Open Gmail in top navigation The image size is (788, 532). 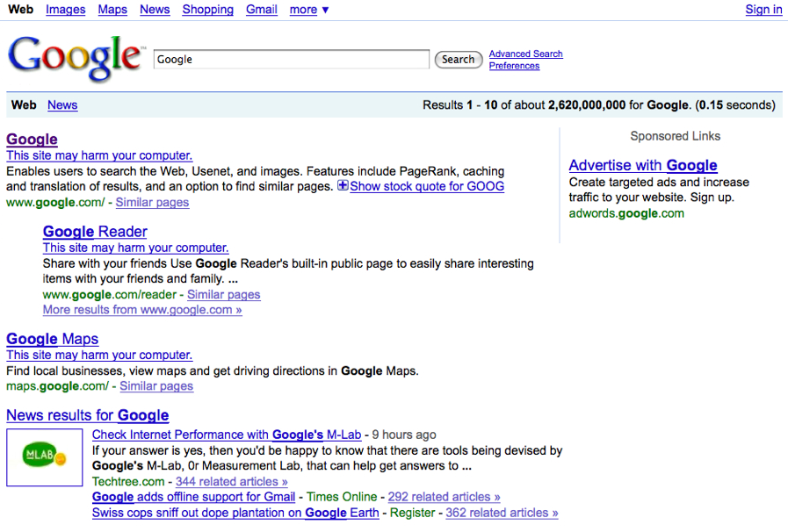pyautogui.click(x=261, y=10)
